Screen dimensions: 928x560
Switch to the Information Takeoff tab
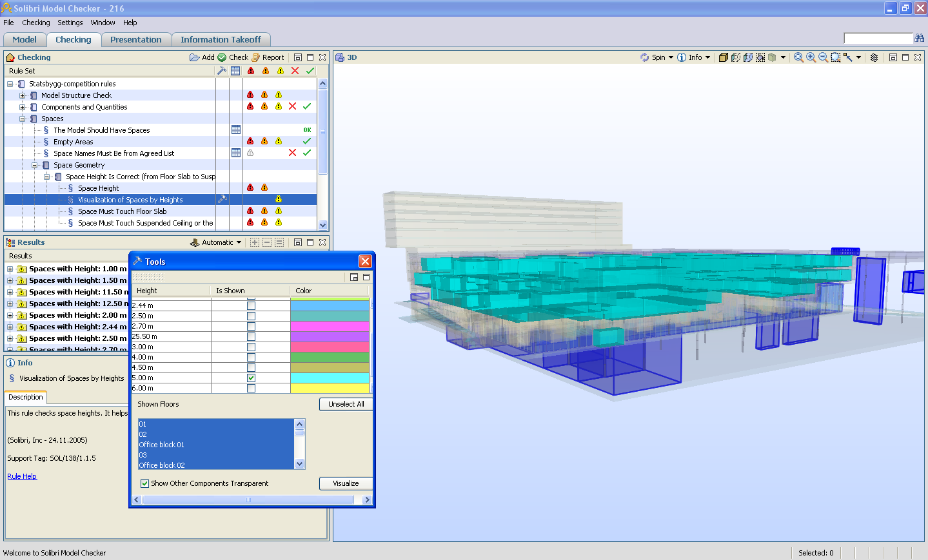click(x=221, y=39)
